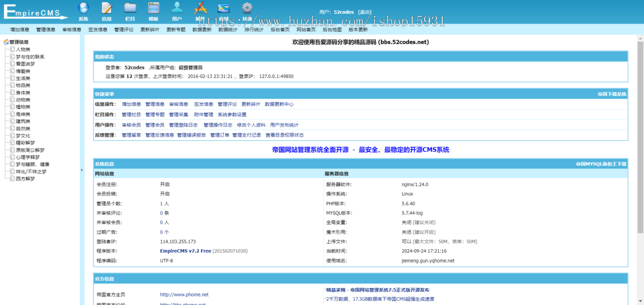Open the 模板 window icon module

coord(153,11)
